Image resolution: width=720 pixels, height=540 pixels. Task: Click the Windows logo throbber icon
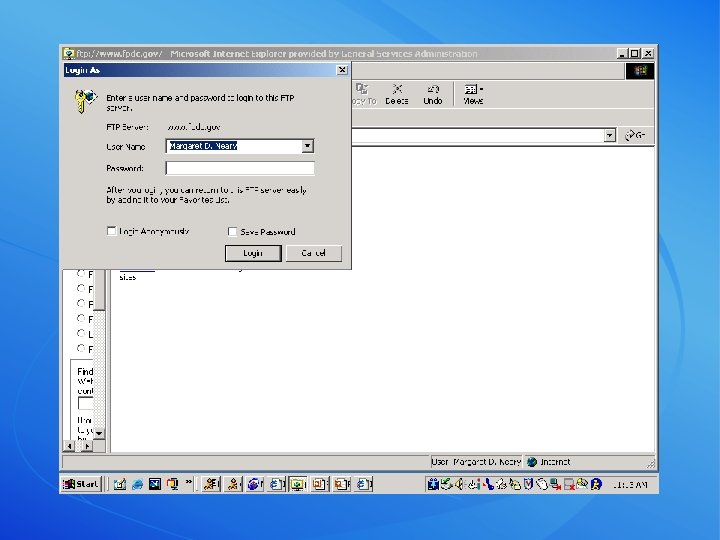click(x=640, y=71)
